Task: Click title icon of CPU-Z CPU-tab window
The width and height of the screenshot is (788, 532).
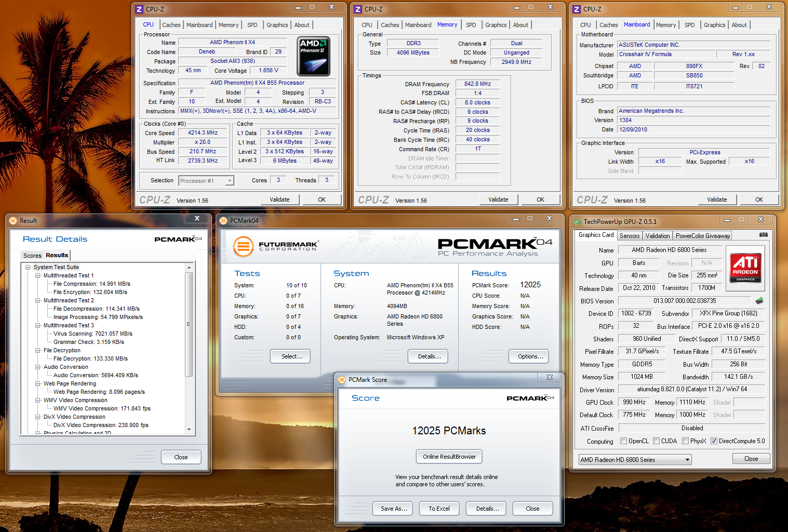Action: click(x=139, y=9)
